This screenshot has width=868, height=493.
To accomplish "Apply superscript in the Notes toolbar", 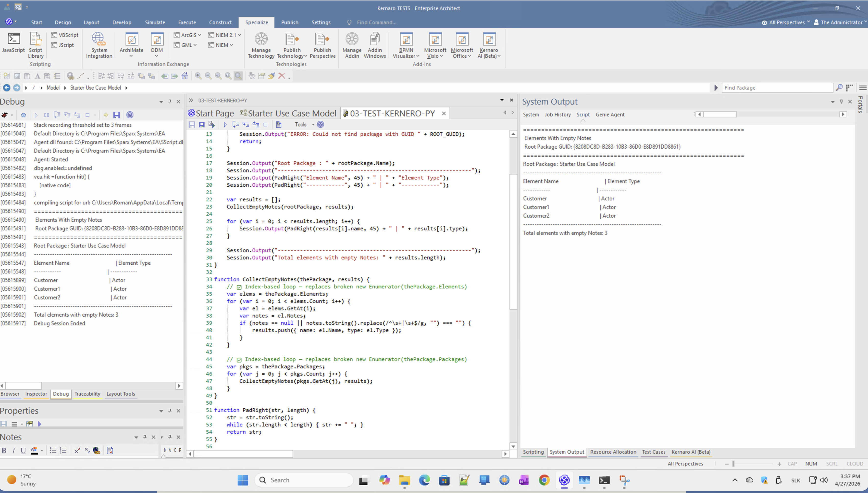I will click(x=77, y=450).
